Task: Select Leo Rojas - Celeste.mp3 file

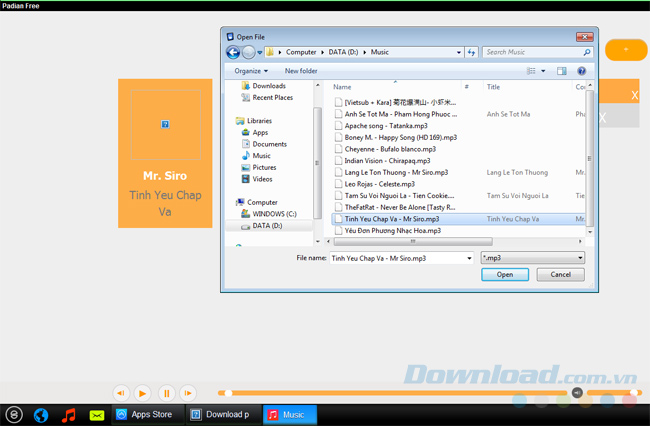Action: pos(379,184)
